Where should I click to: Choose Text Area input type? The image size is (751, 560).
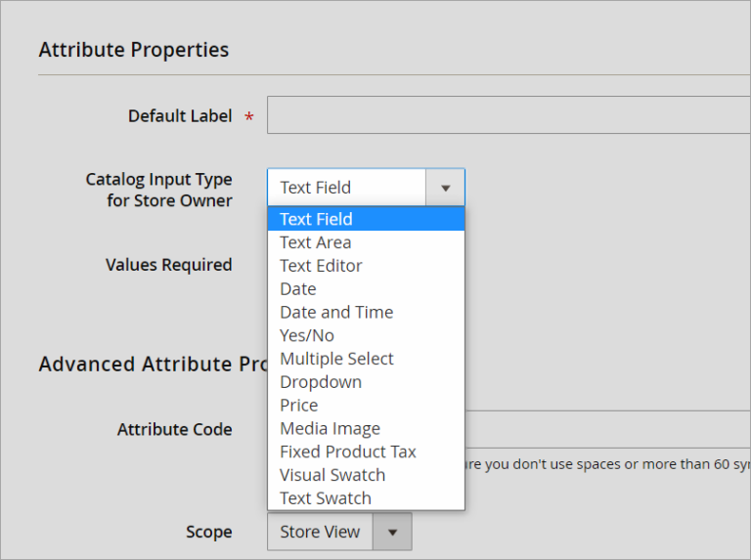pos(315,242)
